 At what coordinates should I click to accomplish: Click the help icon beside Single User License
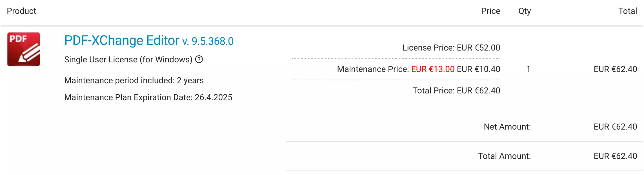[199, 60]
